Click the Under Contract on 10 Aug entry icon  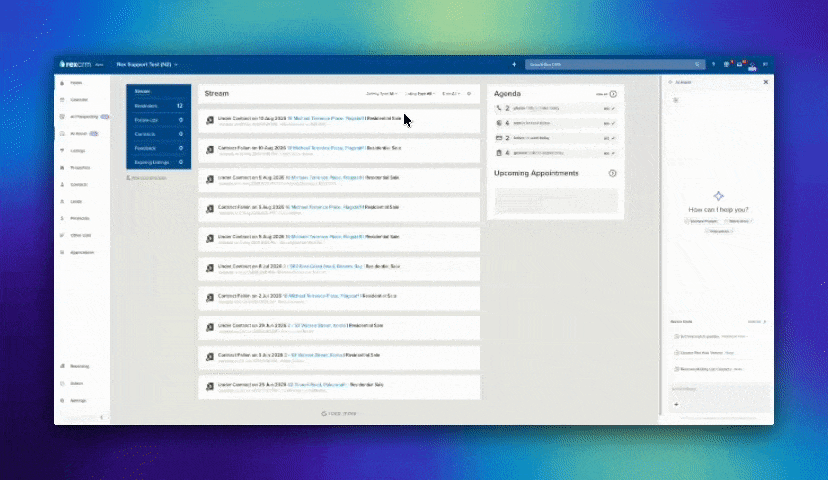(x=210, y=120)
